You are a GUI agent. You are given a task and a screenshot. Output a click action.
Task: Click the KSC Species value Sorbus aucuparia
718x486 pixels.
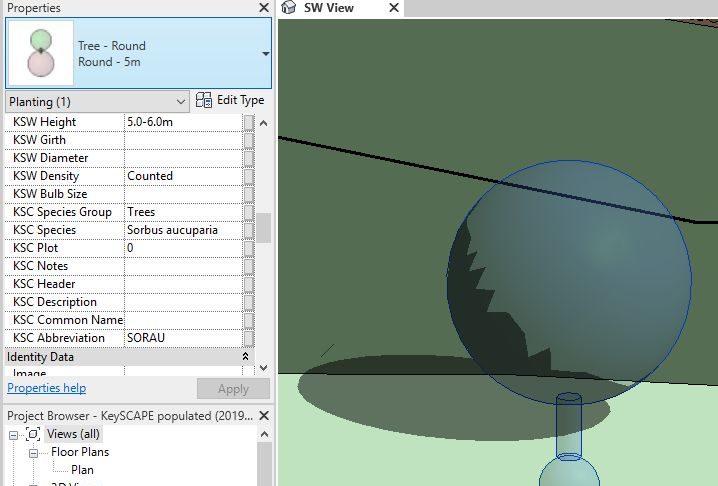183,230
